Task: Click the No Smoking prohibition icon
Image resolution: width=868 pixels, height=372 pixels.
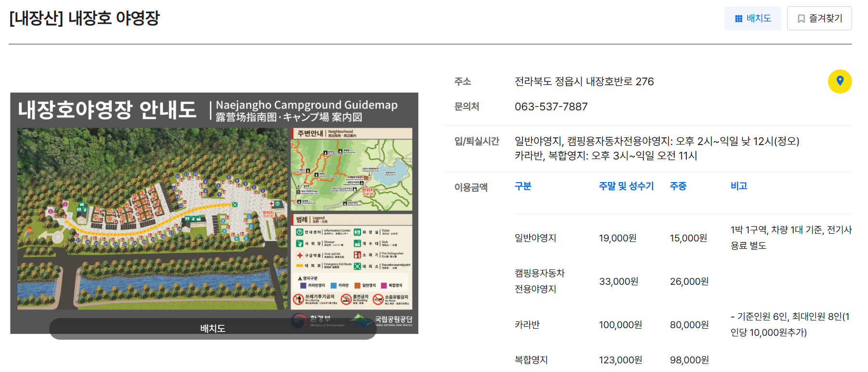Action: (346, 300)
